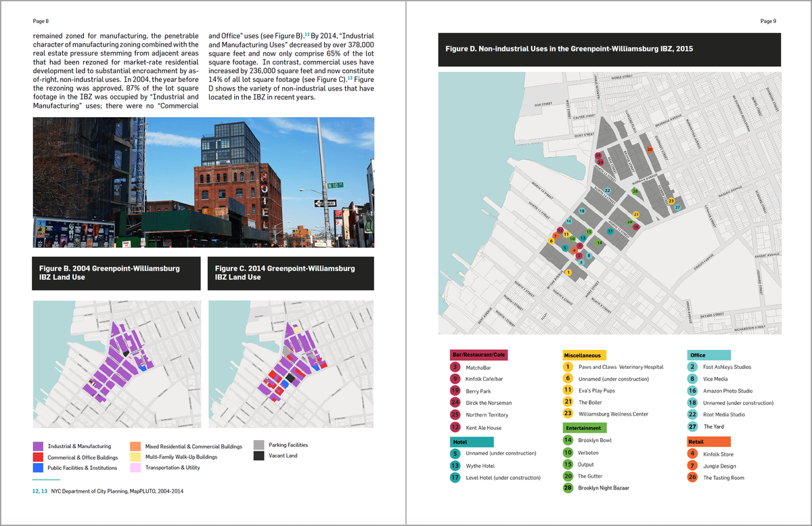Click legend circle 26 beside The Tasting Room
812x526 pixels.
(x=692, y=477)
